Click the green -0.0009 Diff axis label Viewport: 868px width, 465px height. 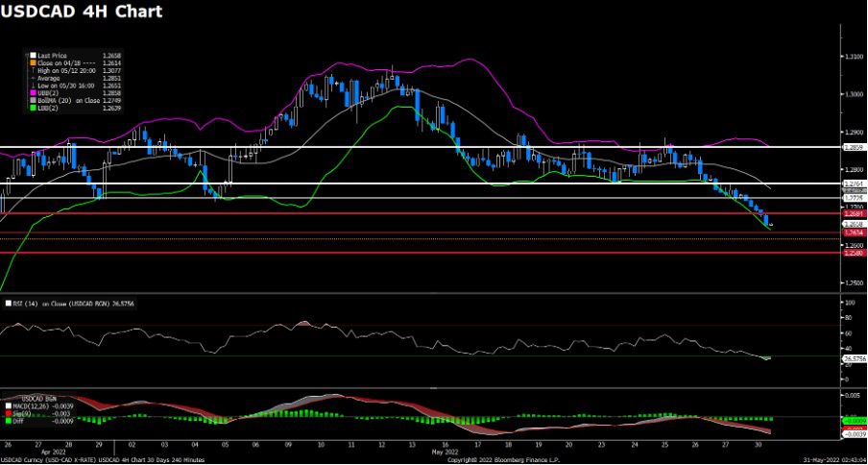[x=853, y=421]
